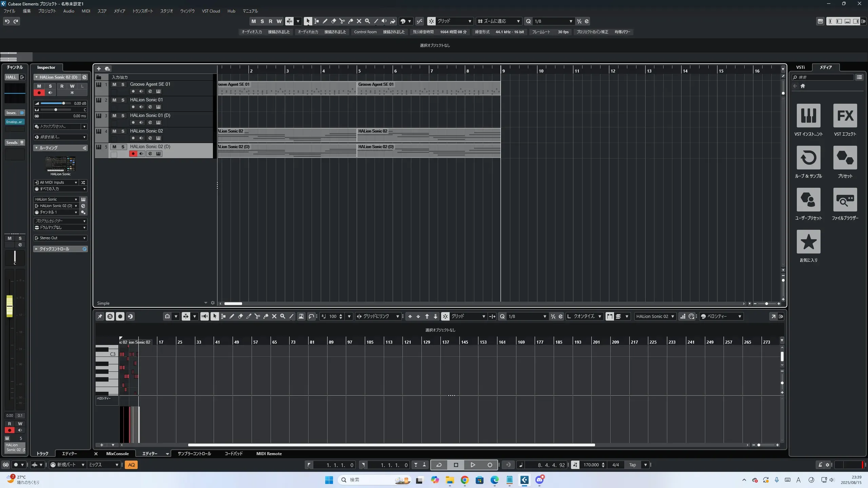Expand the Quick Controls inspector section
The width and height of the screenshot is (868, 488).
click(x=54, y=249)
